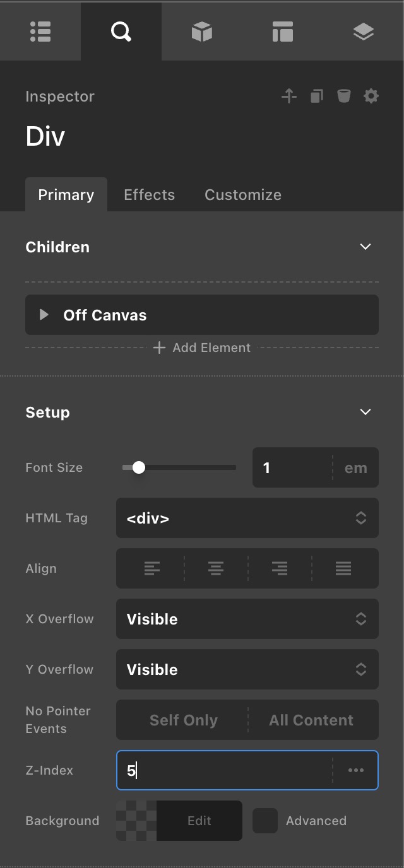This screenshot has height=868, width=404.
Task: Open the X Overflow dropdown
Action: pos(247,619)
